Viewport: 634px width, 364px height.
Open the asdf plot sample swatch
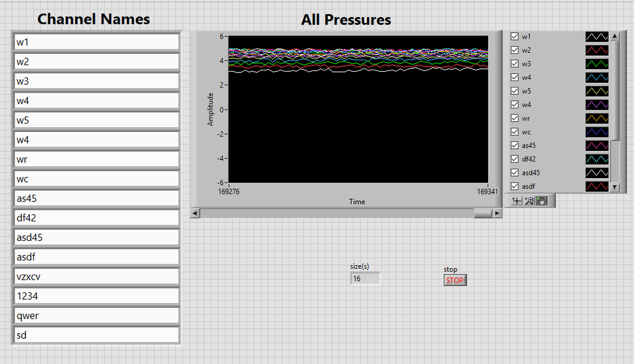(597, 186)
